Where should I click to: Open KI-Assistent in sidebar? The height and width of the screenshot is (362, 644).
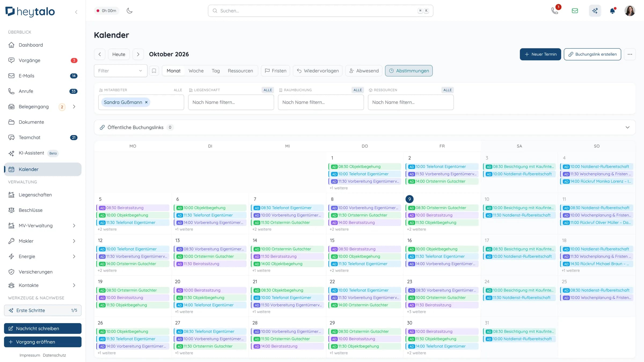pyautogui.click(x=43, y=153)
